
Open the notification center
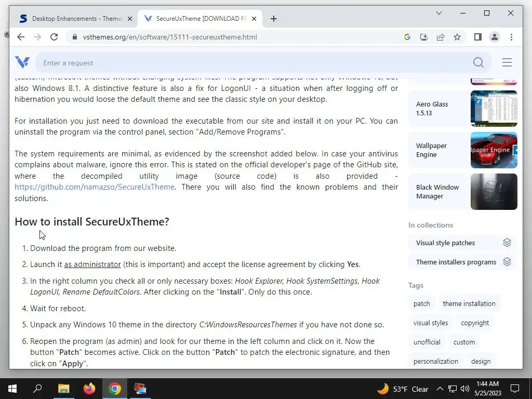[x=515, y=389]
